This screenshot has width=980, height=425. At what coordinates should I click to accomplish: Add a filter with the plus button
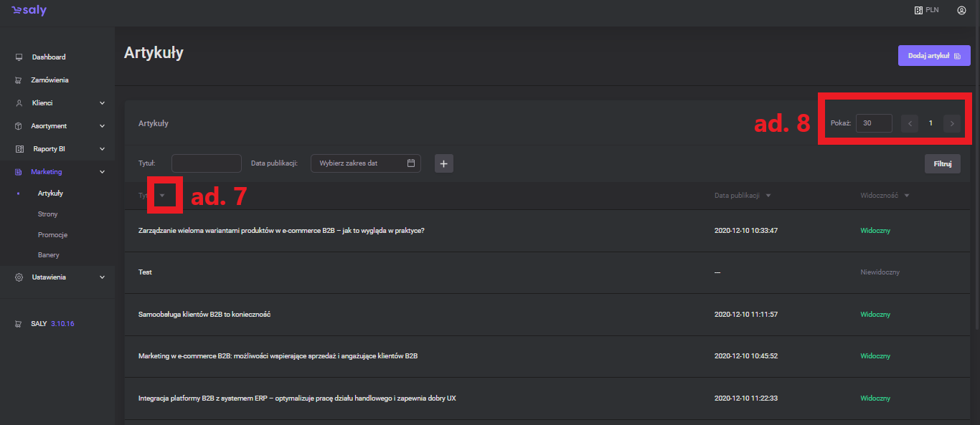coord(443,164)
